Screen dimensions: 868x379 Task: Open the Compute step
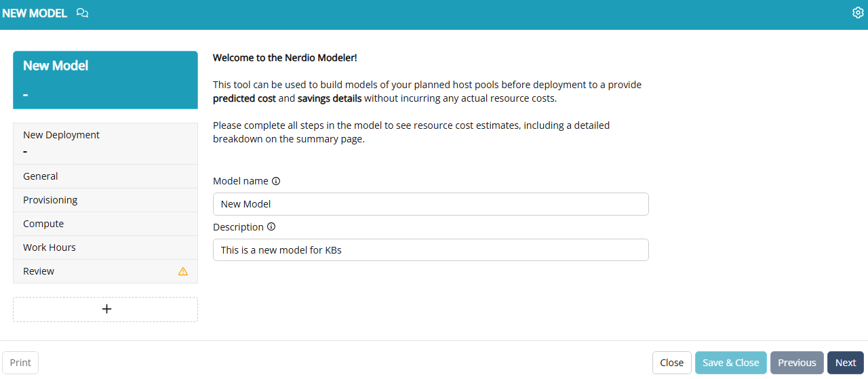pos(106,224)
